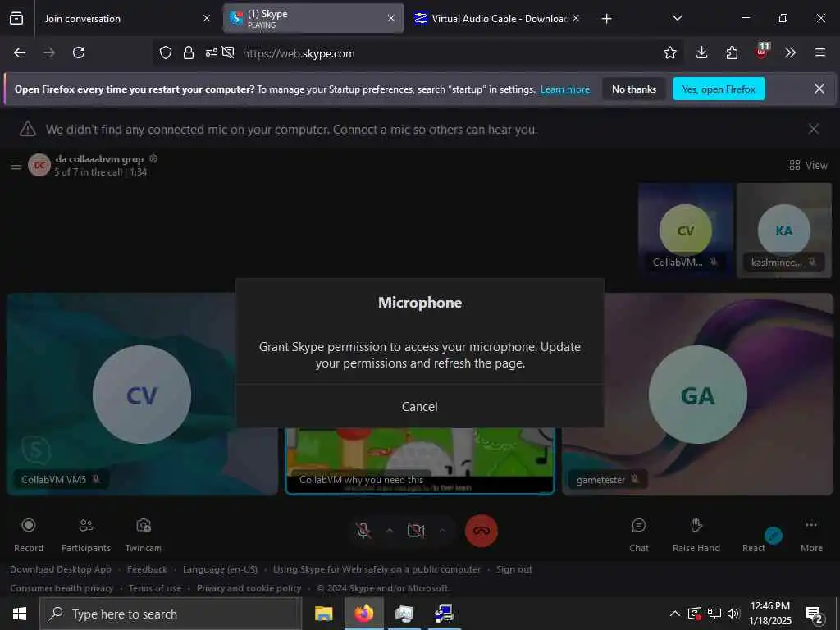Go back to previous page
The width and height of the screenshot is (840, 630).
tap(20, 52)
